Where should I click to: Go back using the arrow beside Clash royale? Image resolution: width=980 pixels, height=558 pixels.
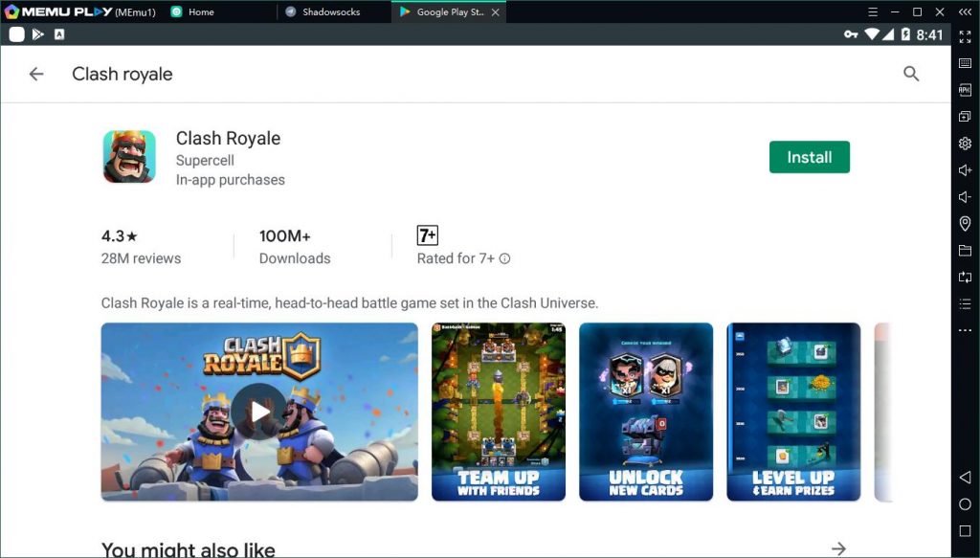36,74
